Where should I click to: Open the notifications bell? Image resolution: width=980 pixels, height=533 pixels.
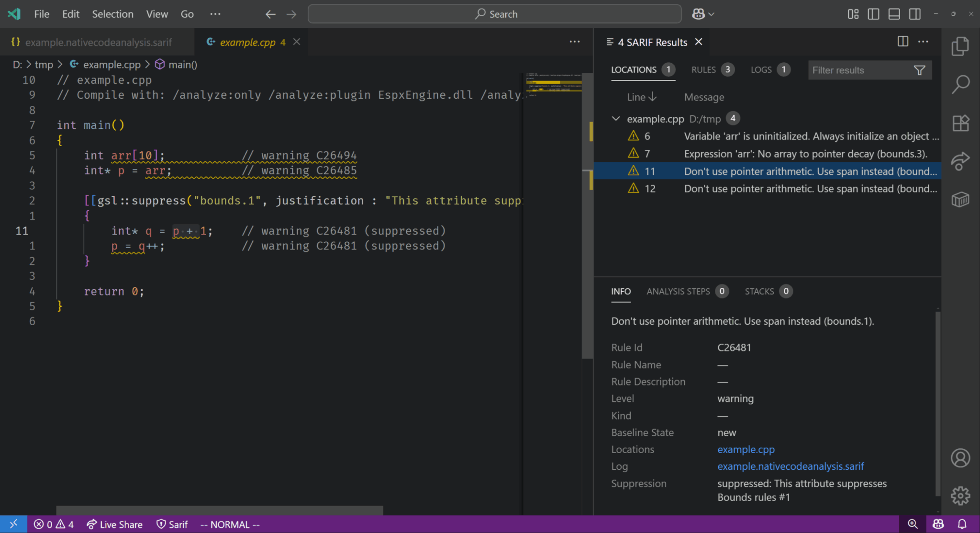pyautogui.click(x=962, y=524)
